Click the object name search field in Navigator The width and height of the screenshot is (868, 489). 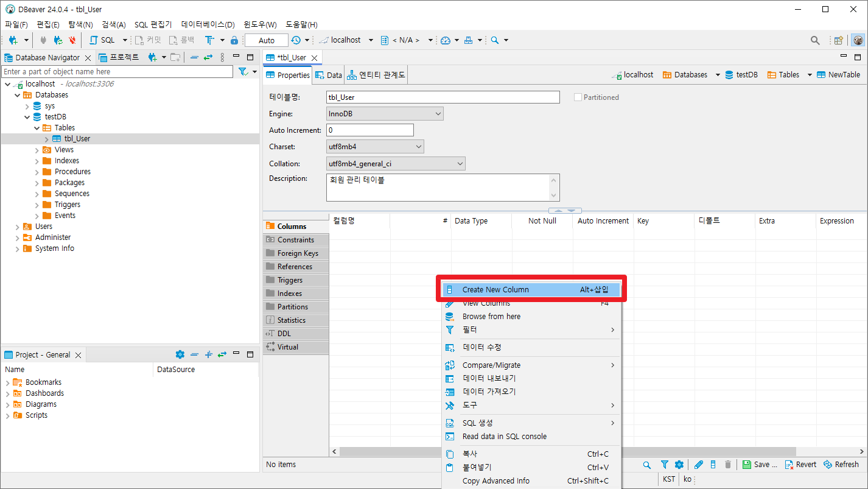117,72
